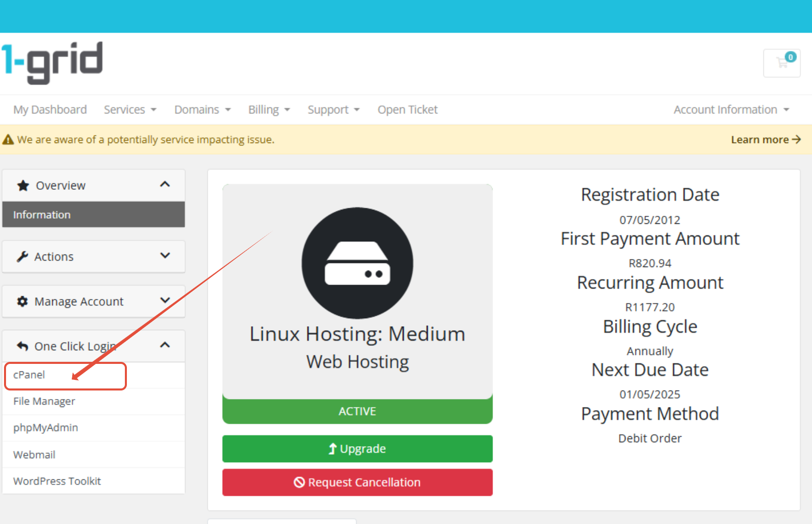Click the Linux Hosting: Medium title

358,334
